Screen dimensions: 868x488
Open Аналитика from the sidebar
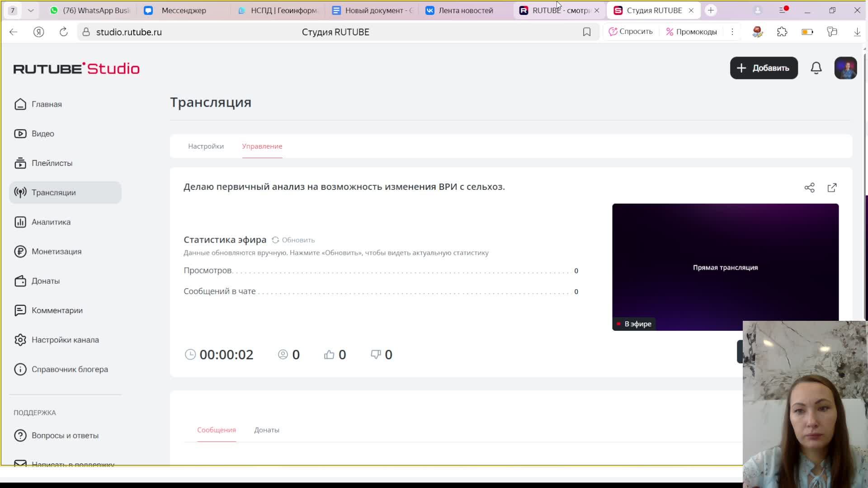coord(51,222)
